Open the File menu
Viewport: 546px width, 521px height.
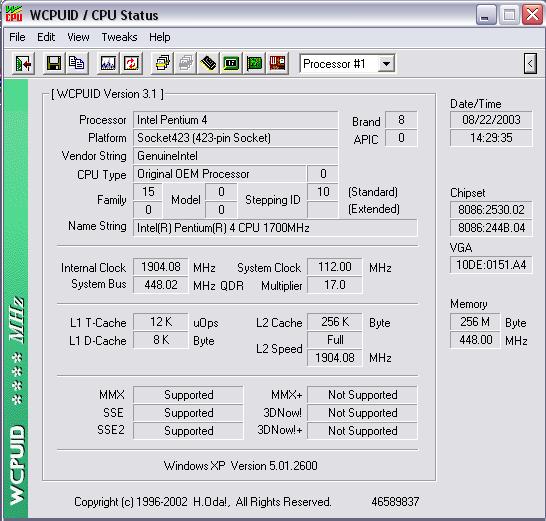pyautogui.click(x=17, y=37)
